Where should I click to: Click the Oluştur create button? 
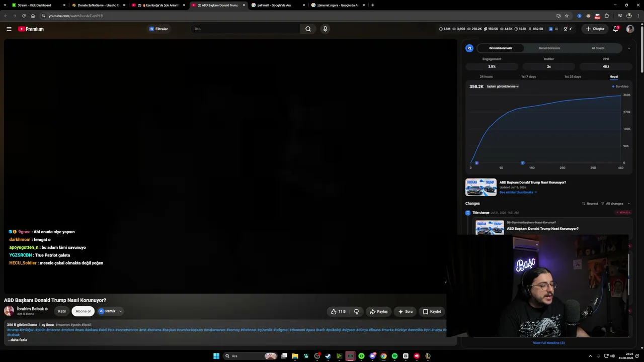[595, 29]
